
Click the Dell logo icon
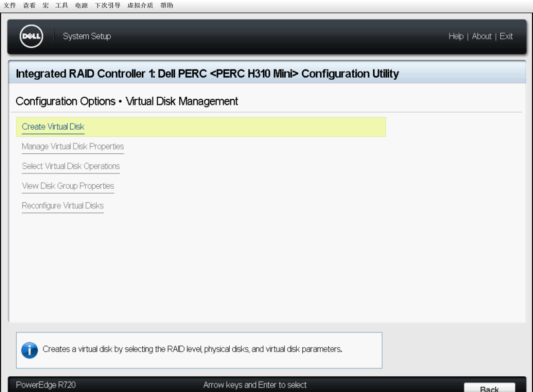31,36
